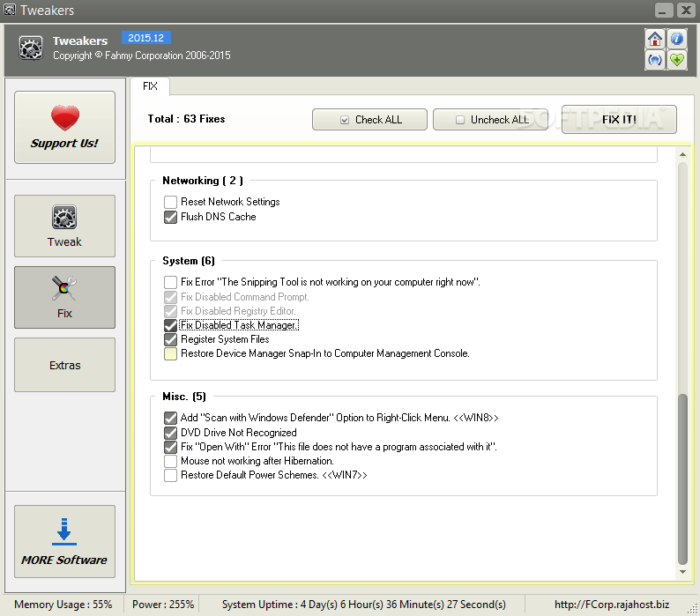The width and height of the screenshot is (700, 616).
Task: Select the Fix sidebar button
Action: click(x=64, y=297)
